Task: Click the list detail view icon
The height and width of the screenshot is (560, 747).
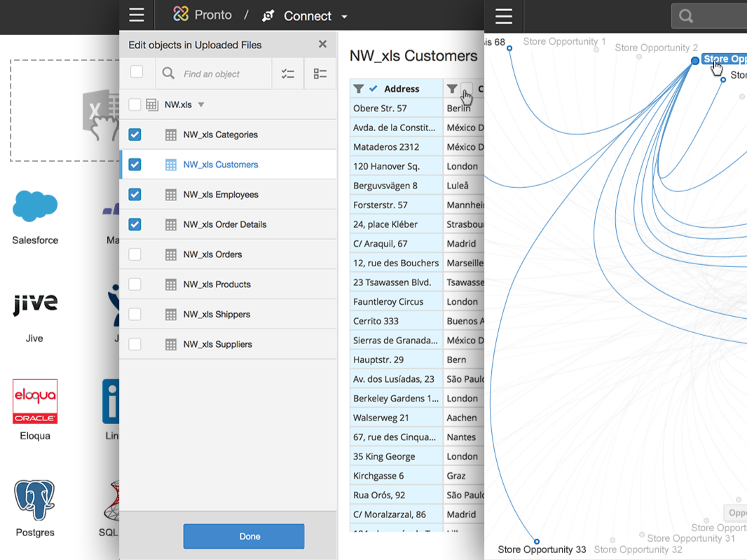Action: (320, 74)
